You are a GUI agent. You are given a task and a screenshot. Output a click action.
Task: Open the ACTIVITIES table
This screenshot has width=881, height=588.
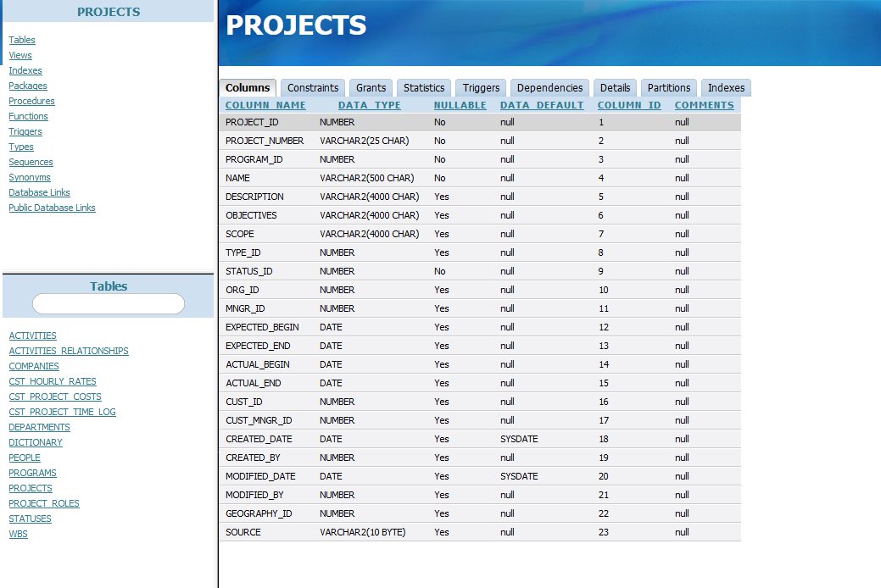pos(32,336)
